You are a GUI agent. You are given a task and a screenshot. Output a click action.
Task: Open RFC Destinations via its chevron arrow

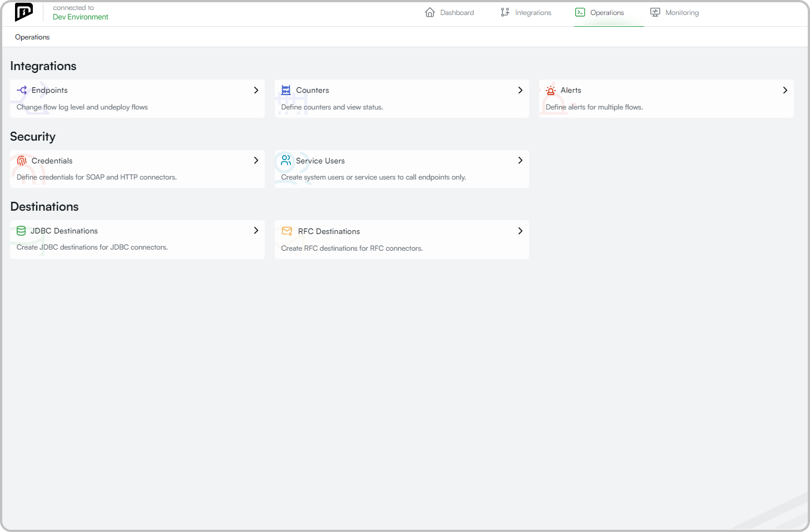(x=520, y=231)
